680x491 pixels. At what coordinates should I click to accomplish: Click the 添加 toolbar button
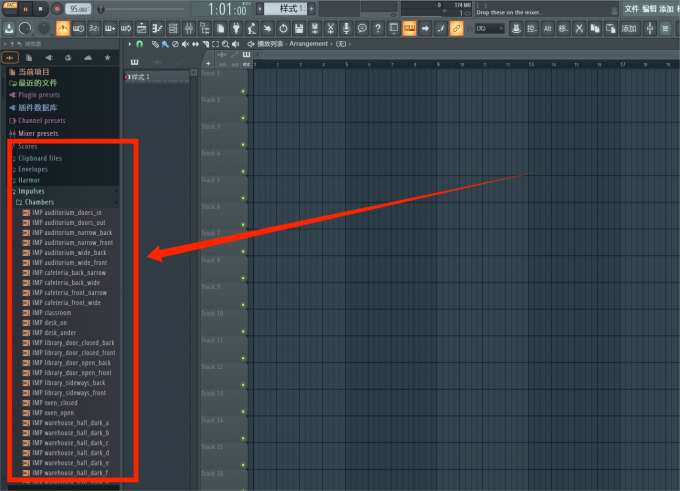tap(628, 29)
